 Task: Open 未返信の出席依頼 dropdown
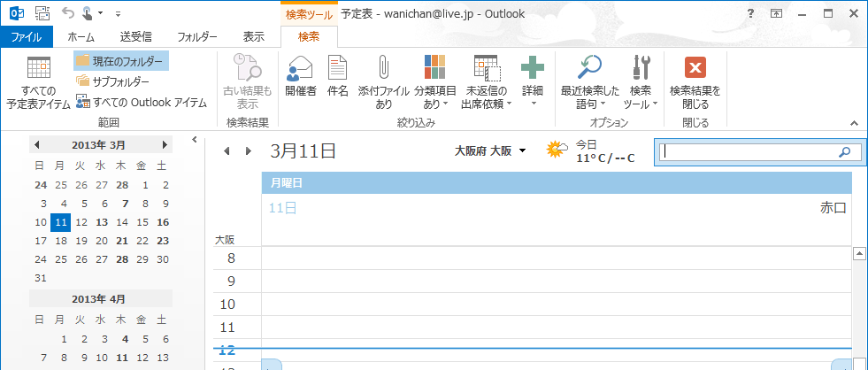pyautogui.click(x=487, y=82)
